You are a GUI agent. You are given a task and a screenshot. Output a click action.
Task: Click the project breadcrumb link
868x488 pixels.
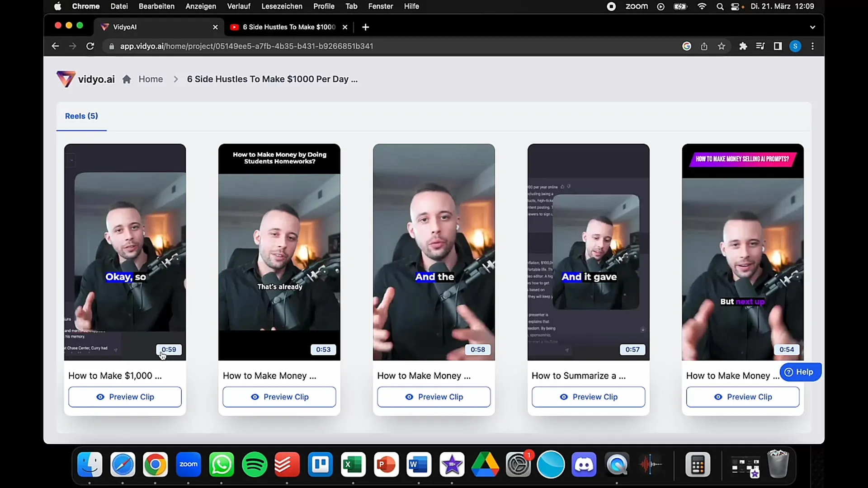click(272, 79)
